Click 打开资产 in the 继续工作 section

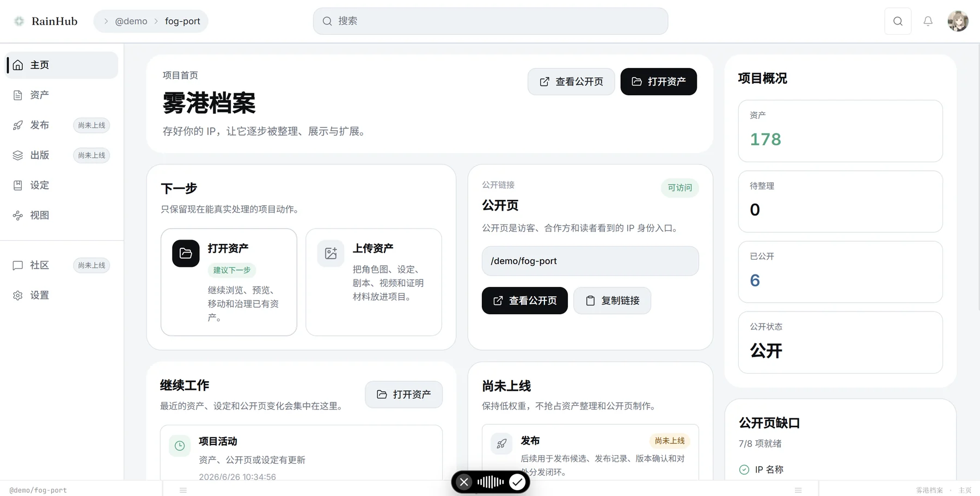click(x=404, y=394)
